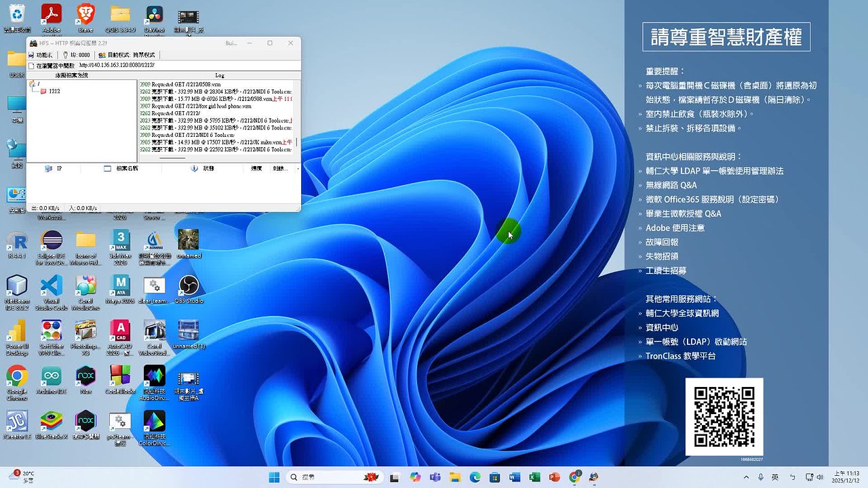868x488 pixels.
Task: Select the Arduino IDE desktop icon
Action: [x=52, y=377]
